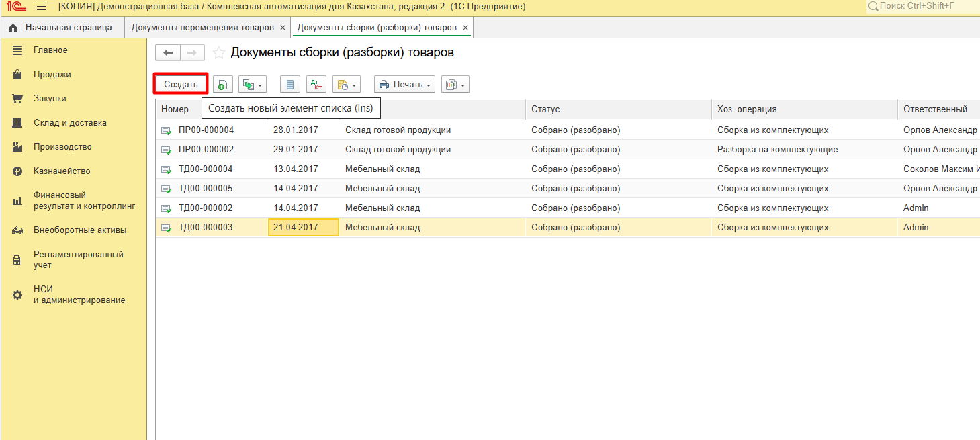This screenshot has width=980, height=440.
Task: Open the Склад и доставка section
Action: 70,123
